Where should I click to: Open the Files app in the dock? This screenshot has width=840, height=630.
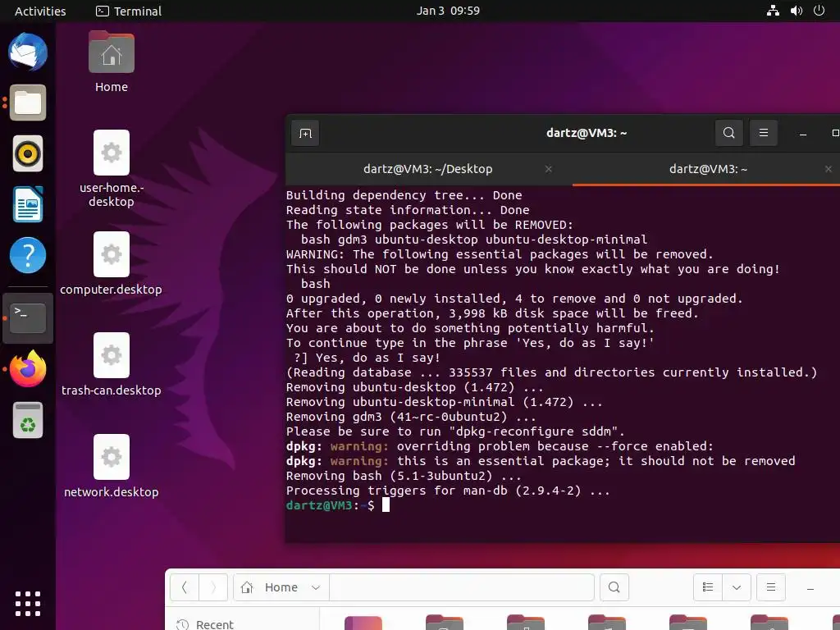(x=28, y=103)
